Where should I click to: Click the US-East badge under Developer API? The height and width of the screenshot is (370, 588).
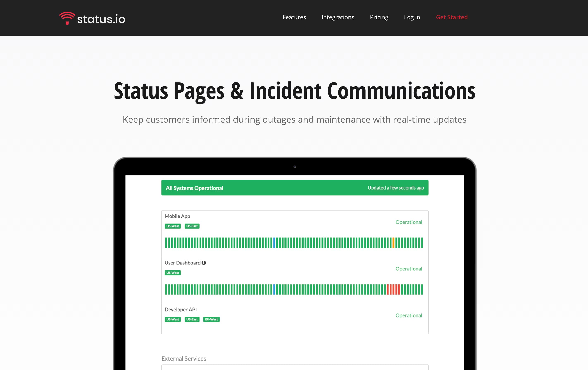[x=192, y=319]
